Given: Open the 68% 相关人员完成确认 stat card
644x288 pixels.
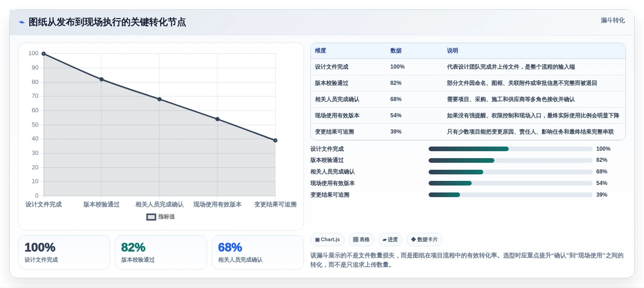Looking at the screenshot, I should click(x=258, y=252).
